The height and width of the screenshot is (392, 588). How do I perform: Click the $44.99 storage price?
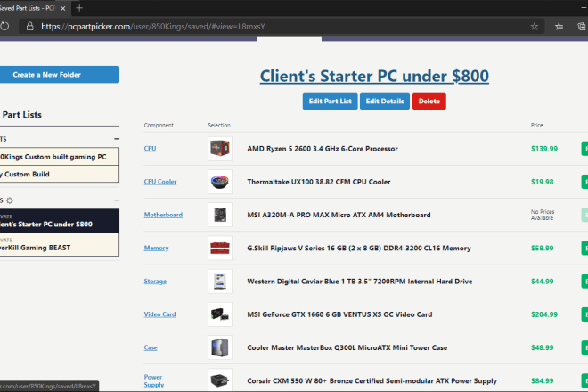coord(542,282)
